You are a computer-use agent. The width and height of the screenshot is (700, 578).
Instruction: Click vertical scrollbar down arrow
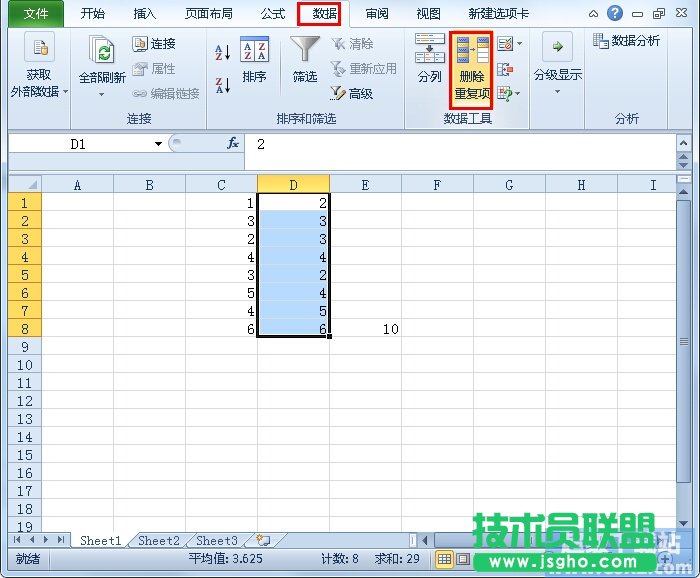tap(683, 523)
